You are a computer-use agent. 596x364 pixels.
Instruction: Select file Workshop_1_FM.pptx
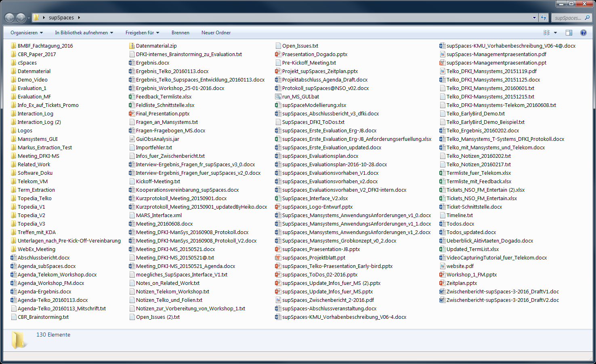pyautogui.click(x=468, y=275)
